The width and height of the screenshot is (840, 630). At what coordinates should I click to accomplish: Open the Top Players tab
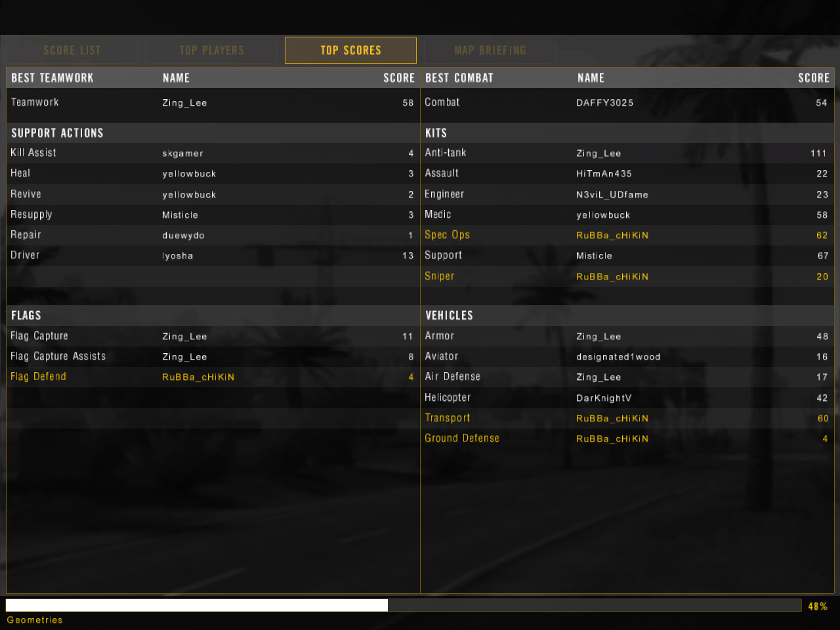(x=211, y=51)
